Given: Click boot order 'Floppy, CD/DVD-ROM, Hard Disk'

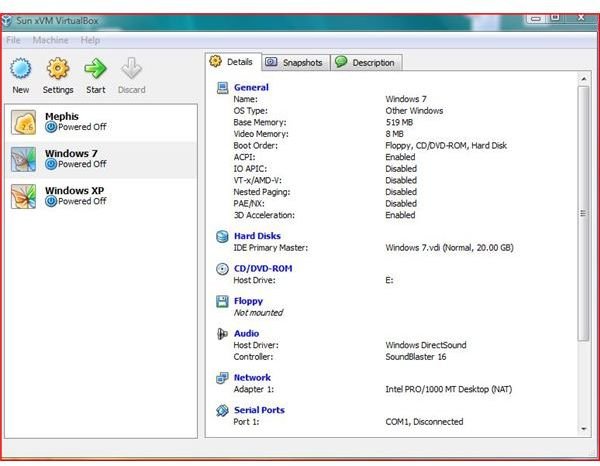Looking at the screenshot, I should pos(446,146).
